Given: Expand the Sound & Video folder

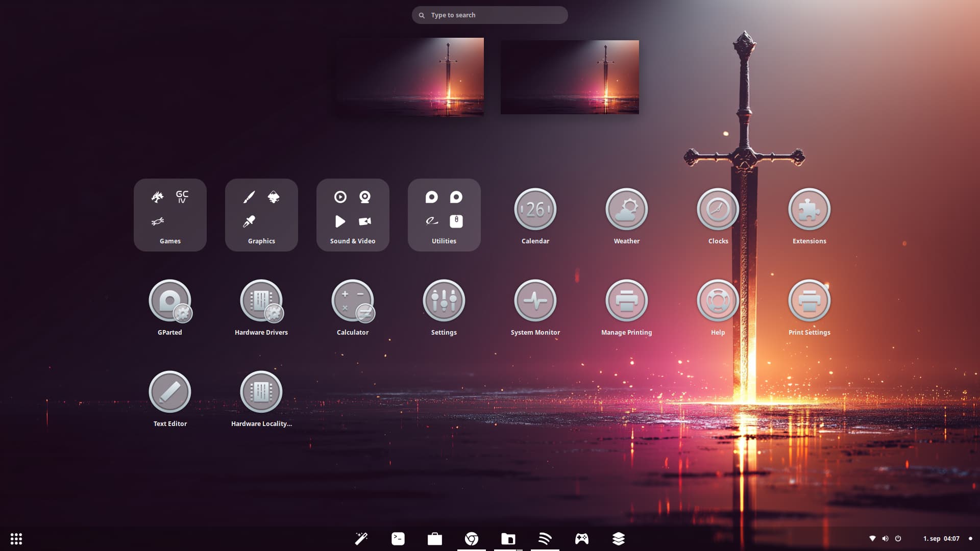Looking at the screenshot, I should click(352, 215).
